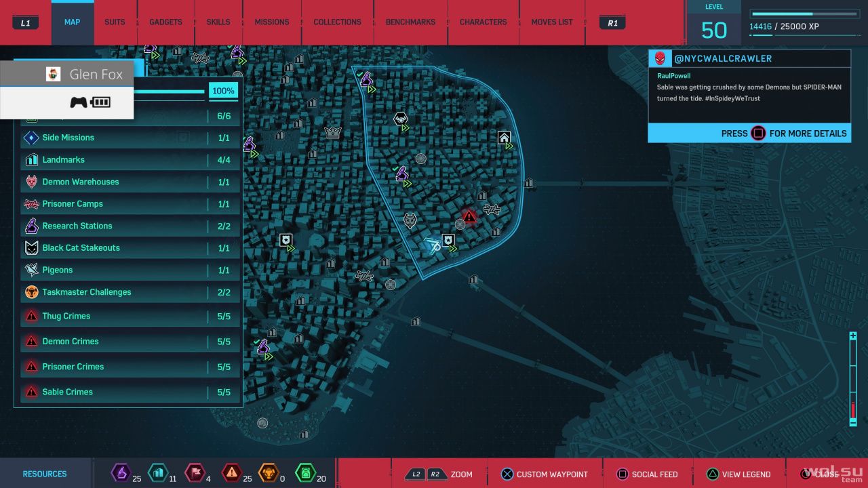868x488 pixels.
Task: Click the CUSTOM WAYPOINT cross button
Action: coord(506,474)
